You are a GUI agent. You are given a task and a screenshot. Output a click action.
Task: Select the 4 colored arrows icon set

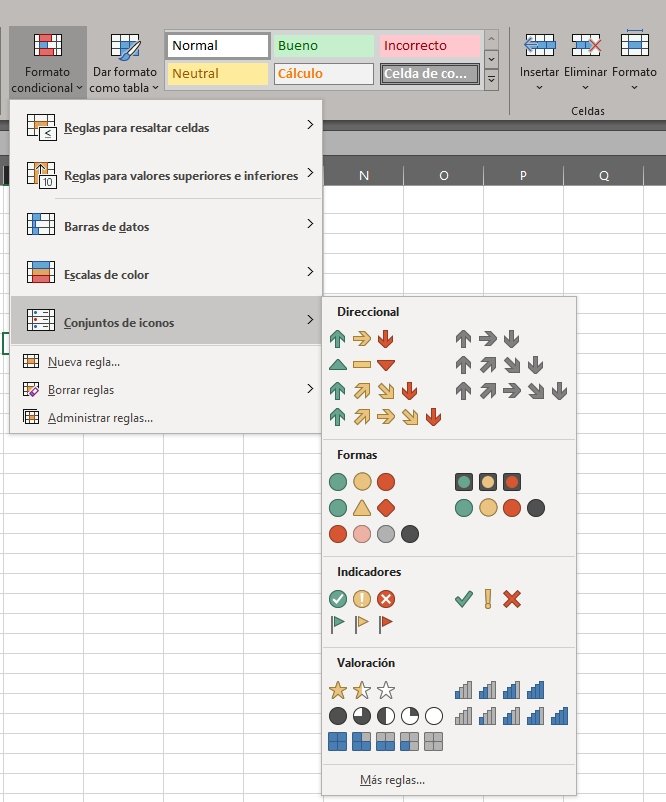pyautogui.click(x=374, y=391)
